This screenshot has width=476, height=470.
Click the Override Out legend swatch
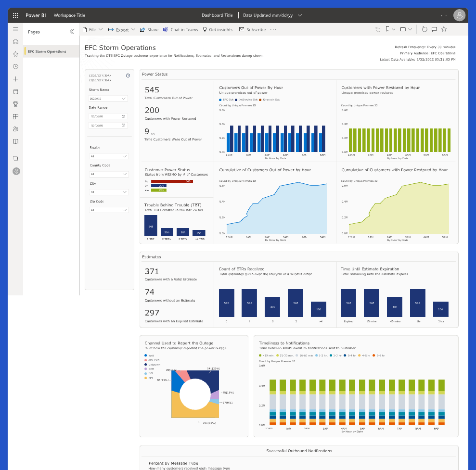point(260,100)
